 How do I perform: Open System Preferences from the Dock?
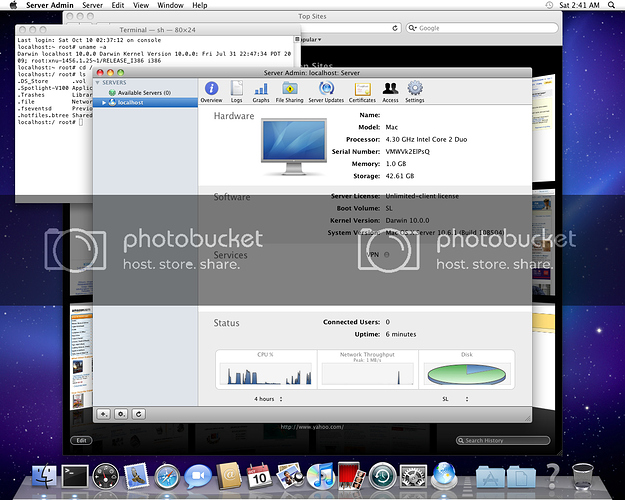(413, 476)
